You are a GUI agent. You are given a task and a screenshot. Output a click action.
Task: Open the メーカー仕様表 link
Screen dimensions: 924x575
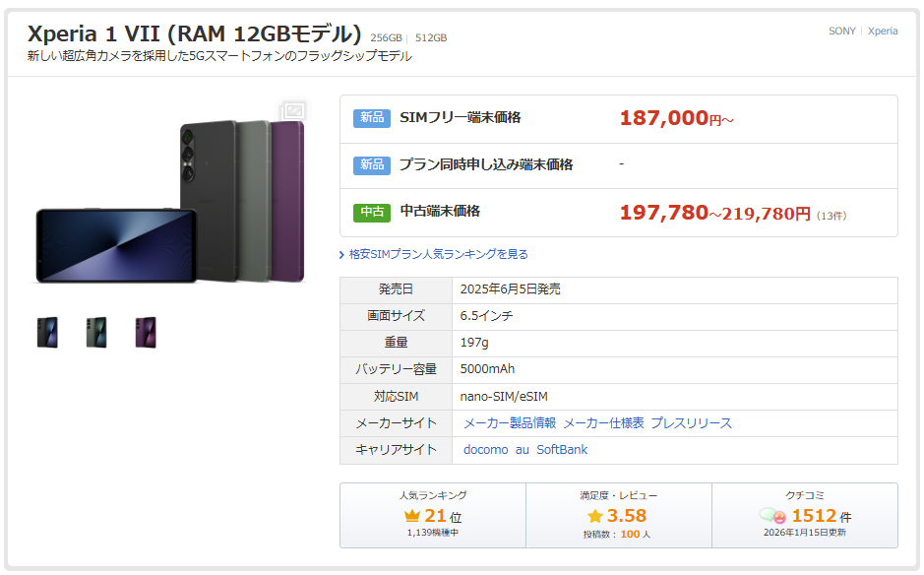click(603, 422)
